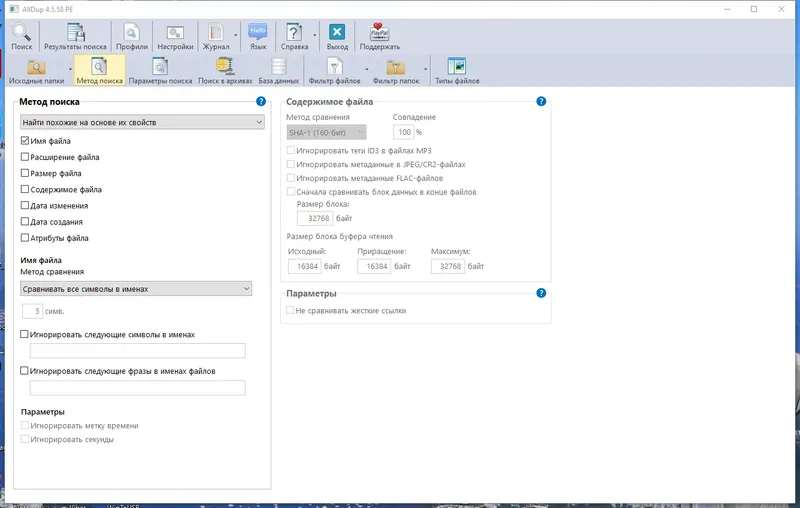Screen dimensions: 800x508
Task: Click the ignored symbols text field
Action: 137,350
